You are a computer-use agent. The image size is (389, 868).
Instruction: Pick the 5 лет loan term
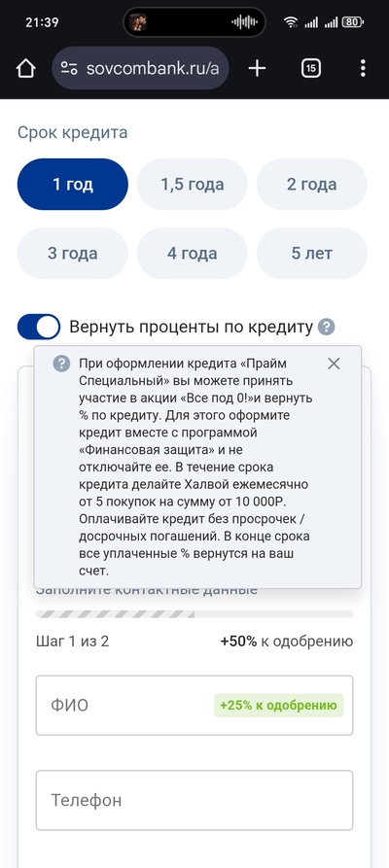[x=311, y=254]
